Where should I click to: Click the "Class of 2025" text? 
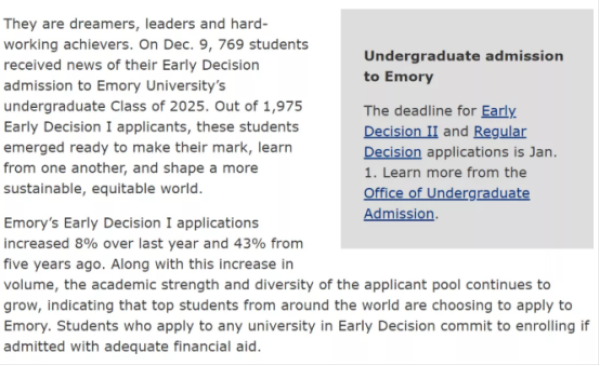click(159, 106)
